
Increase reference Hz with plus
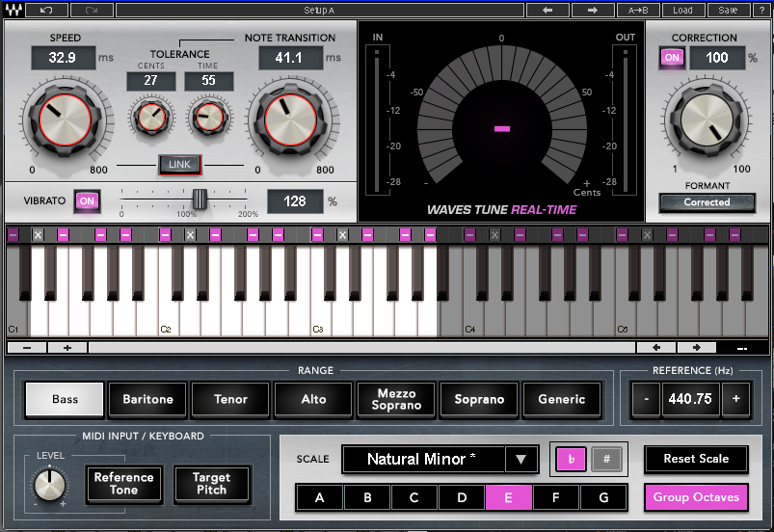[736, 399]
